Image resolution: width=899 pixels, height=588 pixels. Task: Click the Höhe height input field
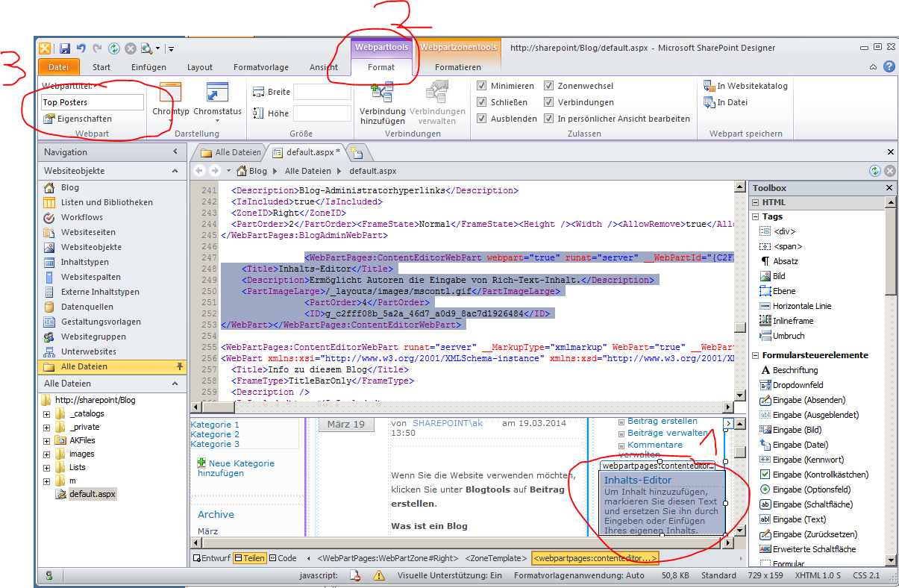pos(322,113)
